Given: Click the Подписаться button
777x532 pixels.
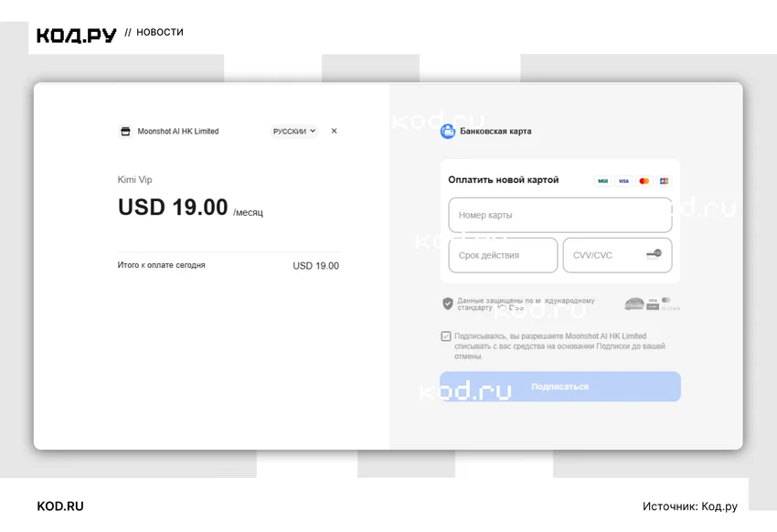Looking at the screenshot, I should [560, 387].
